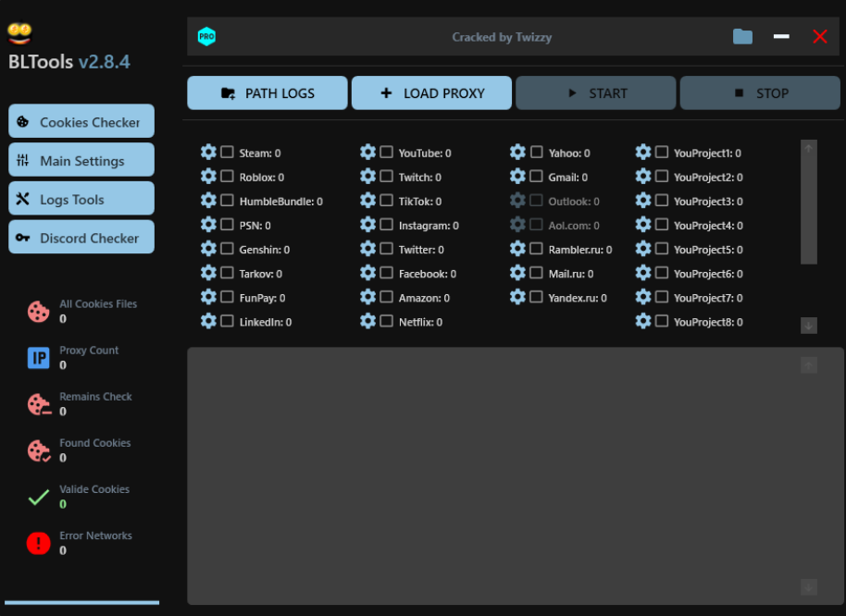Tick the Roblox checkbox
This screenshot has width=846, height=616.
click(227, 177)
